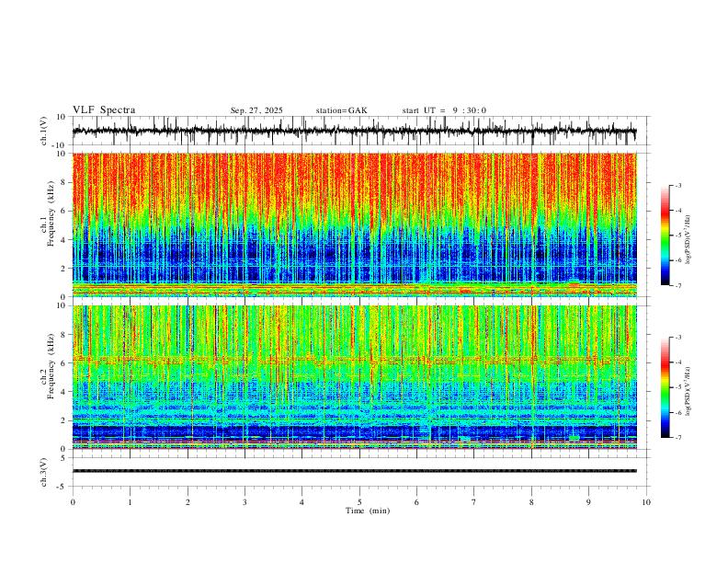This screenshot has width=728, height=563.
Task: Click lower colorbar's log(PSD) unit label
Action: pyautogui.click(x=688, y=391)
